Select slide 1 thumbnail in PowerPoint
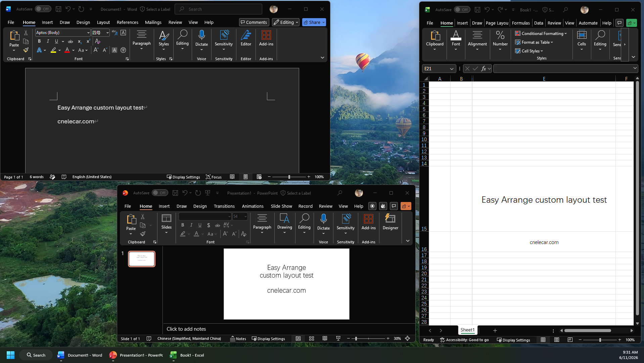Image resolution: width=644 pixels, height=363 pixels. click(x=142, y=259)
